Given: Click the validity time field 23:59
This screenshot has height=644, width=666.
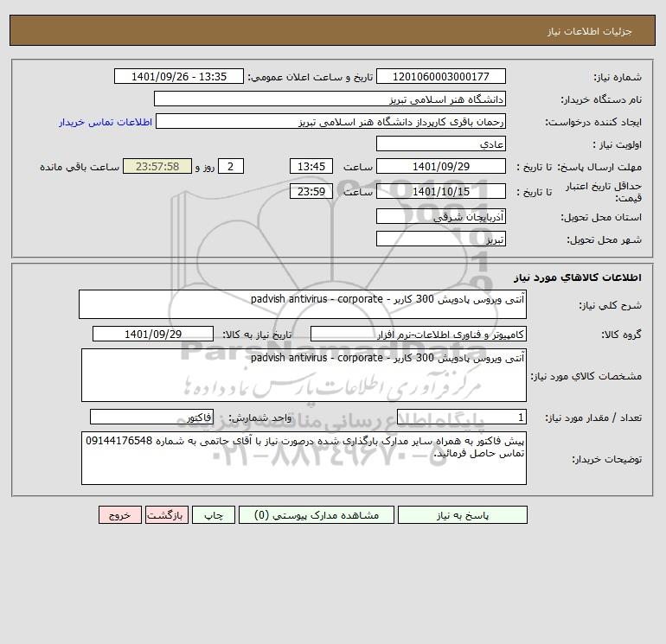Looking at the screenshot, I should [311, 191].
